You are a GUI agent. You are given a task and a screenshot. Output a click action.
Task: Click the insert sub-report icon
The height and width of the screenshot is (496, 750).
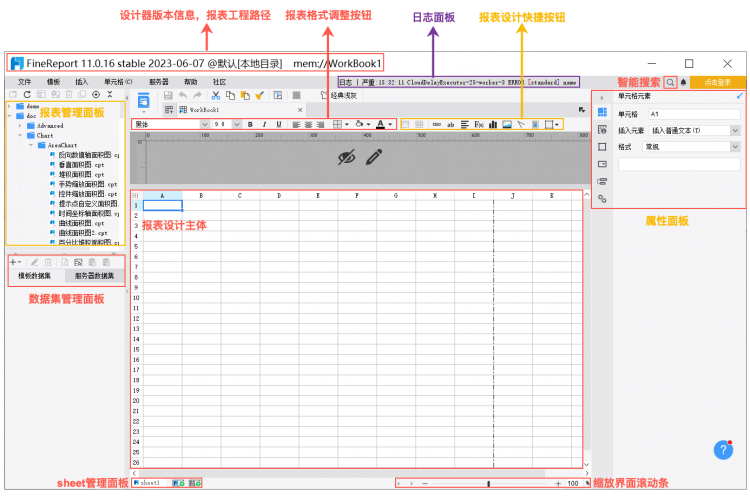point(535,124)
